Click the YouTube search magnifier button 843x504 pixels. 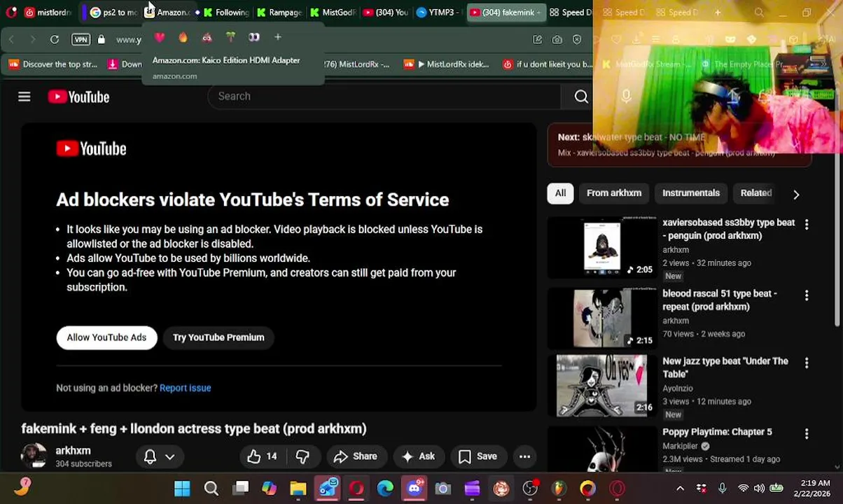[581, 97]
